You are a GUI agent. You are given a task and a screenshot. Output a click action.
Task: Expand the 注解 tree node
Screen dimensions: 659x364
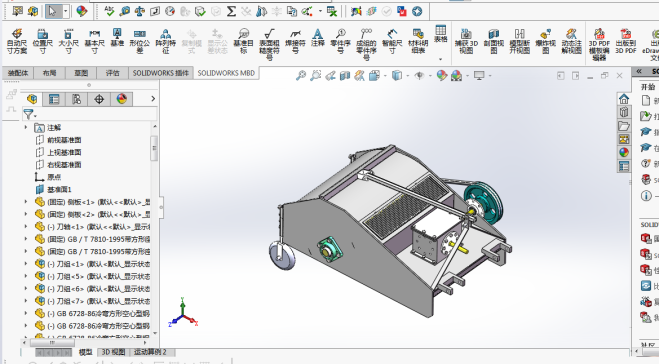click(x=26, y=127)
